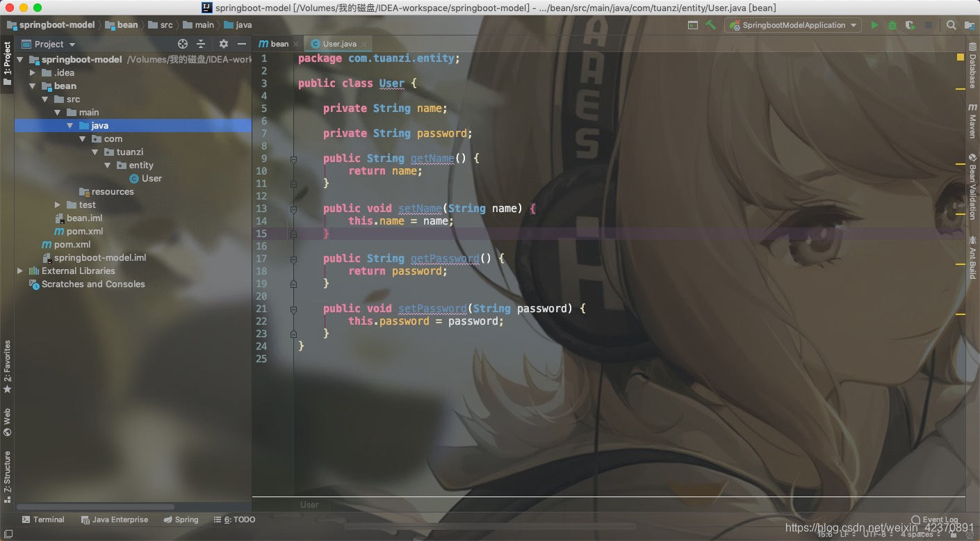Click the springboot-model breadcrumb in navigation bar

pos(50,25)
